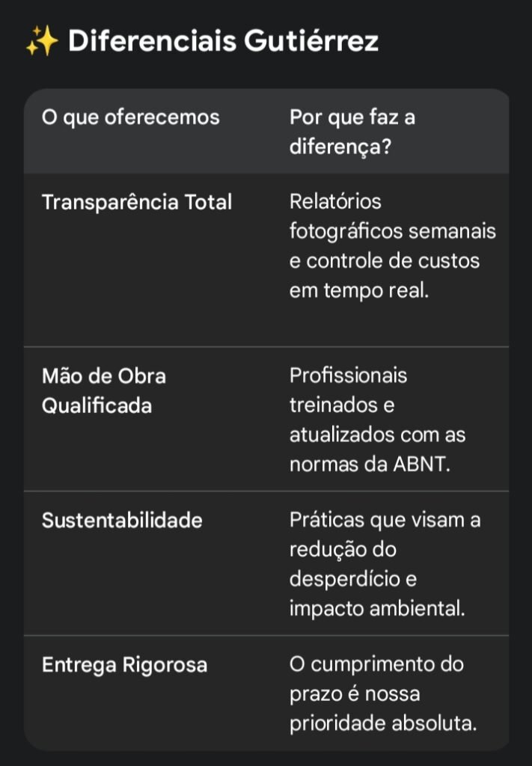
Task: Click the word "Diferenciais" in the heading
Action: pyautogui.click(x=152, y=42)
